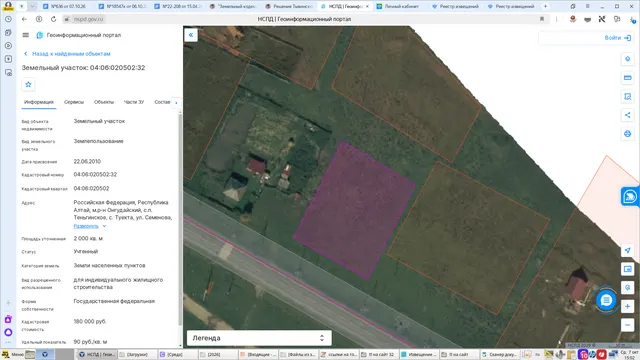Click the search-on-map tool above zoom in
Image resolution: width=640 pixels, height=360 pixels.
[627, 288]
